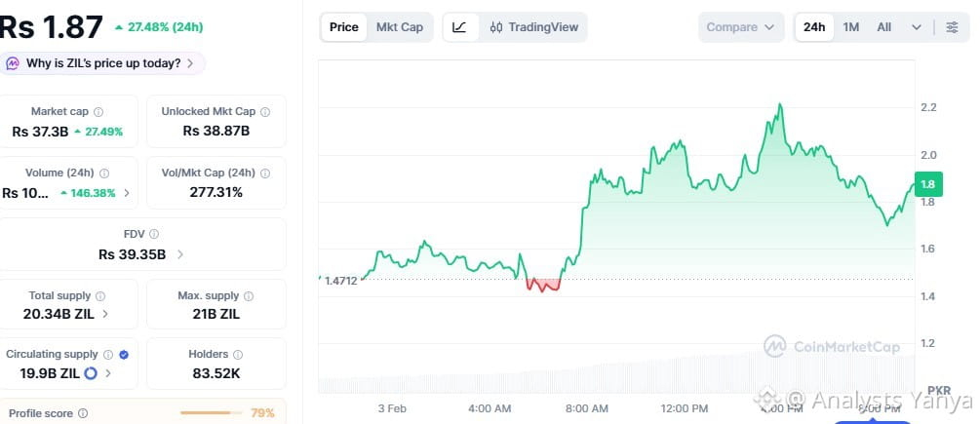Click the Circulating supply verified badge
Screen dimensions: 980x424
click(124, 355)
